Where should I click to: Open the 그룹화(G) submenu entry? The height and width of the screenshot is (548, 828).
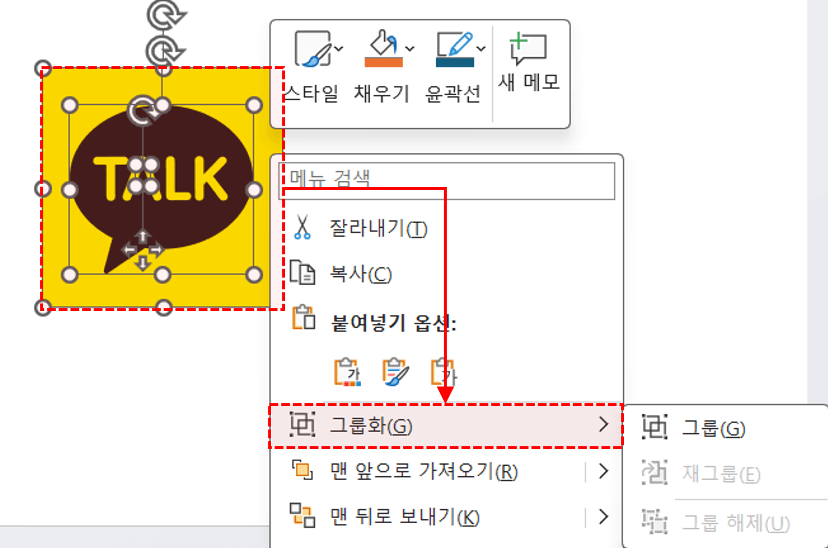click(x=446, y=426)
